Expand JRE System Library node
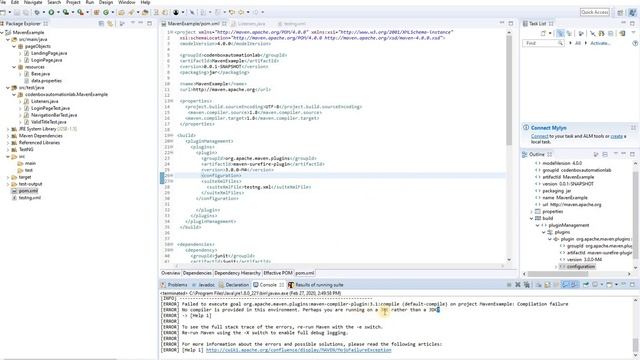 (x=8, y=129)
